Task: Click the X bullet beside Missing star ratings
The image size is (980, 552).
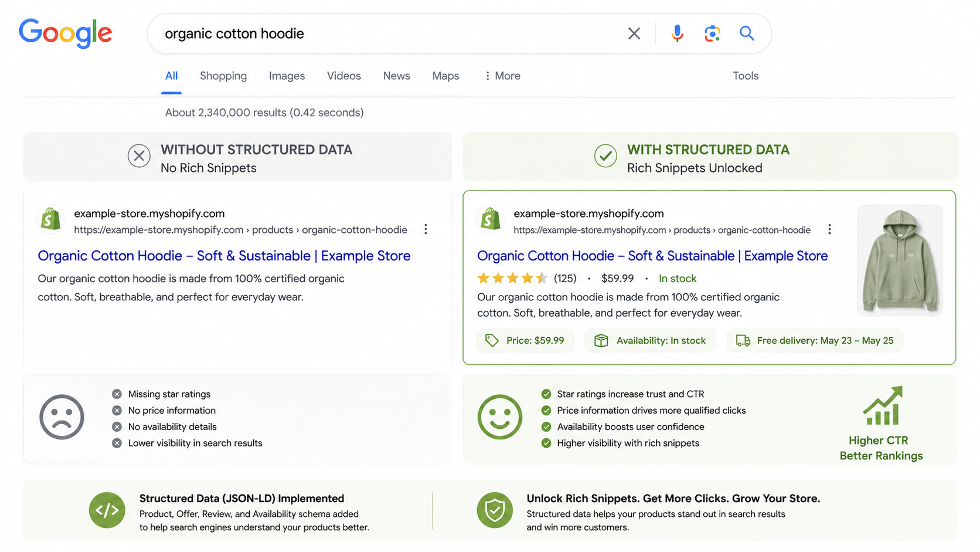Action: point(117,394)
